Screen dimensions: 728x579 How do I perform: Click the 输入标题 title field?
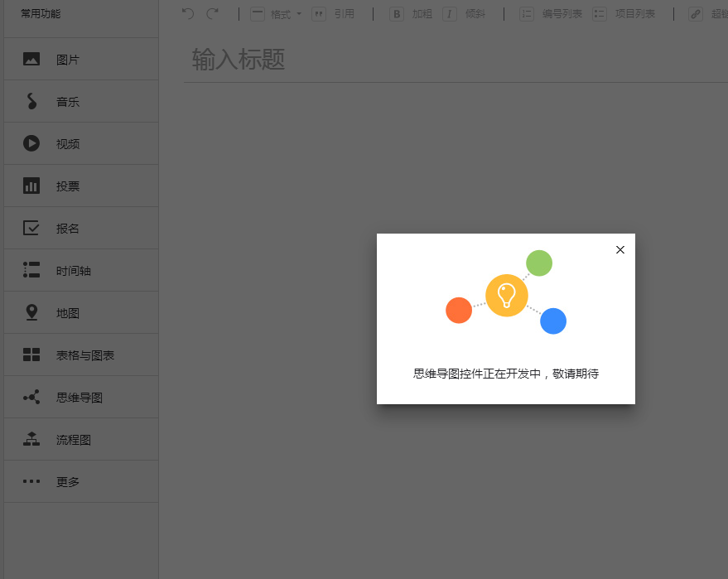coord(456,60)
